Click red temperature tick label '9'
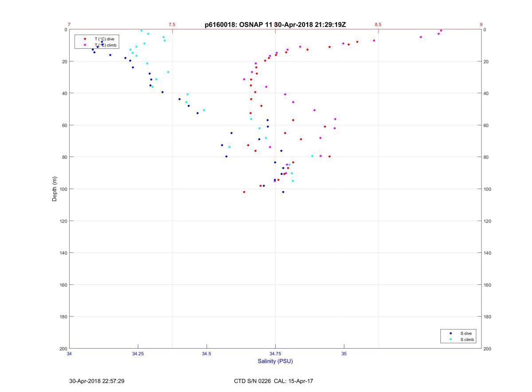 click(481, 25)
